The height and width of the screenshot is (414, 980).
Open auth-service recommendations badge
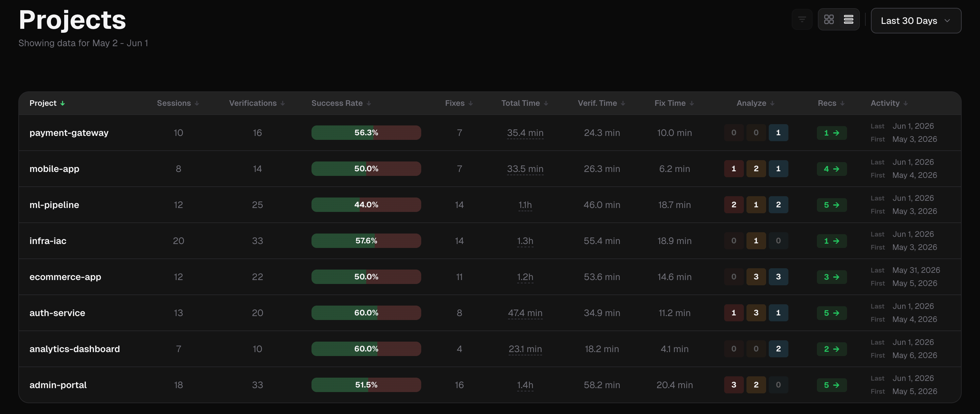point(832,313)
